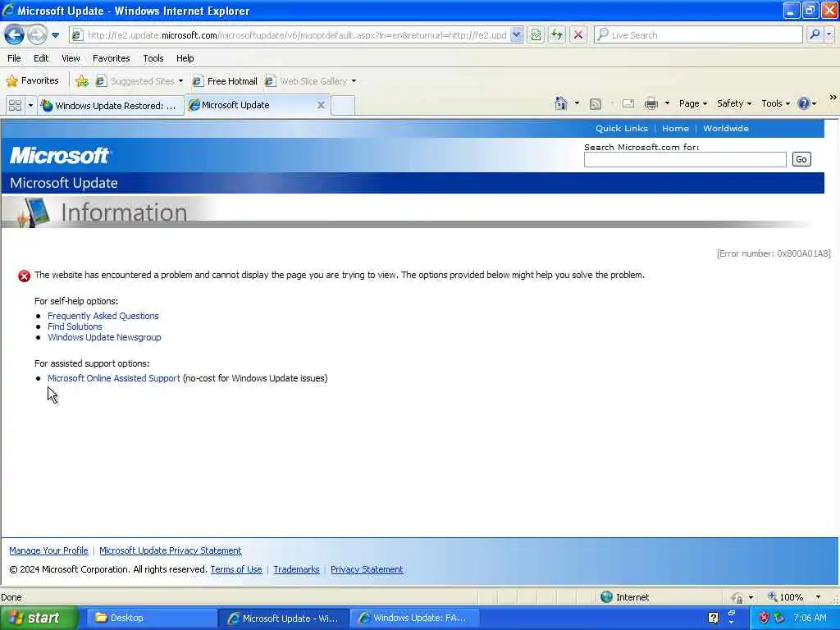Viewport: 840px width, 630px height.
Task: Open the tab list dropdown arrow
Action: tap(30, 106)
